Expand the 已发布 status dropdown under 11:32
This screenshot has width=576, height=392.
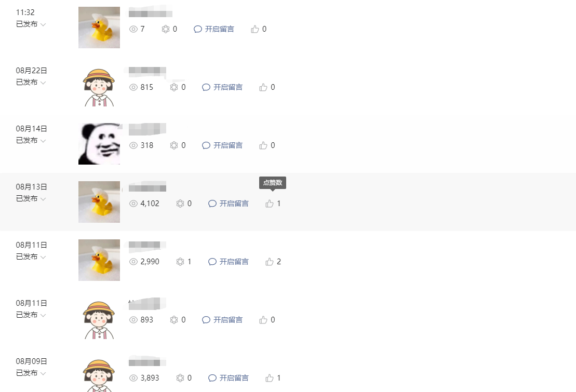click(31, 24)
